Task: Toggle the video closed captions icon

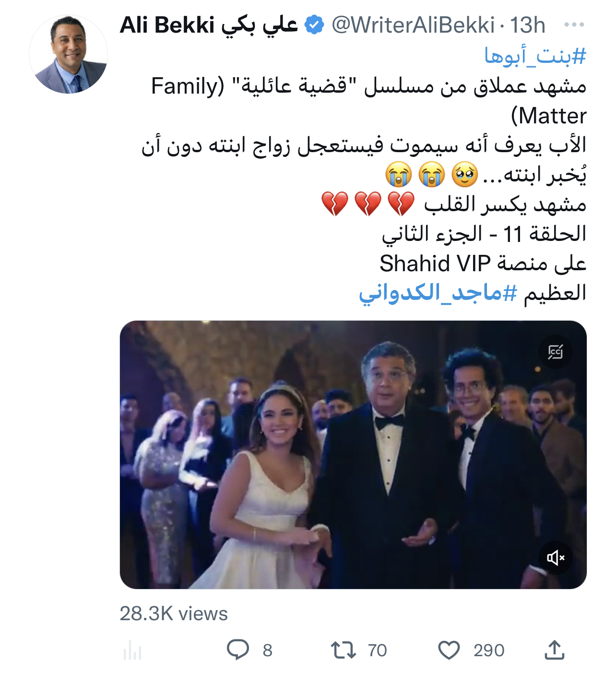Action: [556, 352]
